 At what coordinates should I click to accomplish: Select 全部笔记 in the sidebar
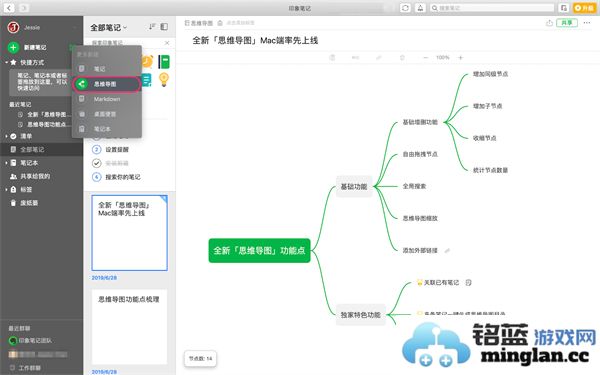coord(41,149)
